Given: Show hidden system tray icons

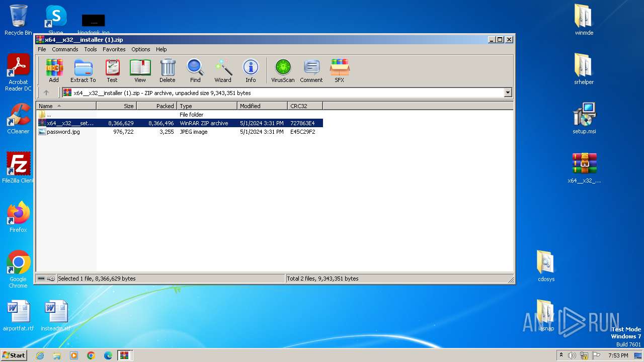Looking at the screenshot, I should point(561,355).
